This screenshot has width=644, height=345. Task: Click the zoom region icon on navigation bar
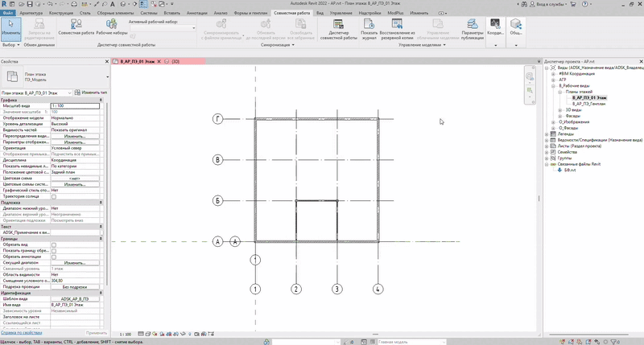(530, 90)
